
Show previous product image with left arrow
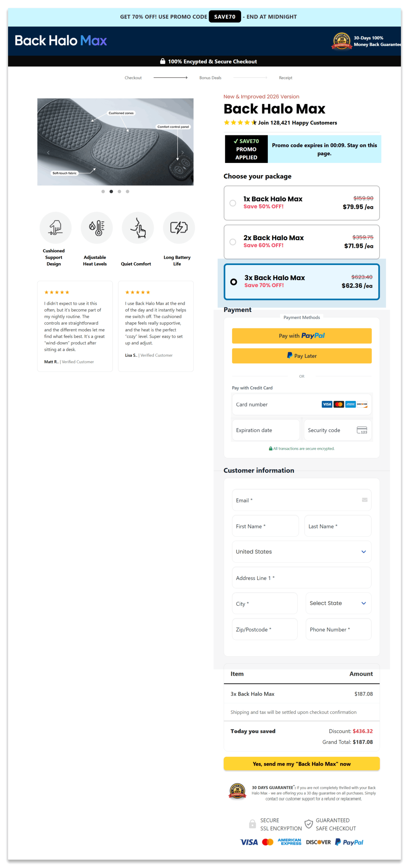48,153
